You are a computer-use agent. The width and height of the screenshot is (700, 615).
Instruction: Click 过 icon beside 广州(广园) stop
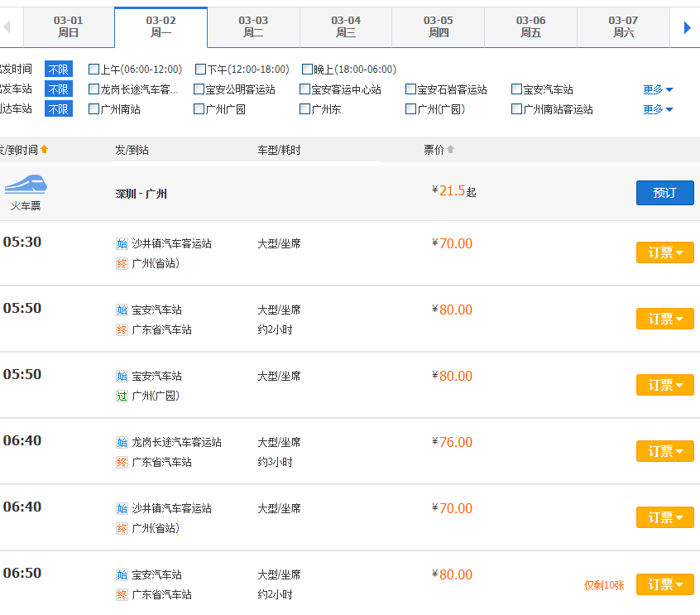[x=122, y=396]
